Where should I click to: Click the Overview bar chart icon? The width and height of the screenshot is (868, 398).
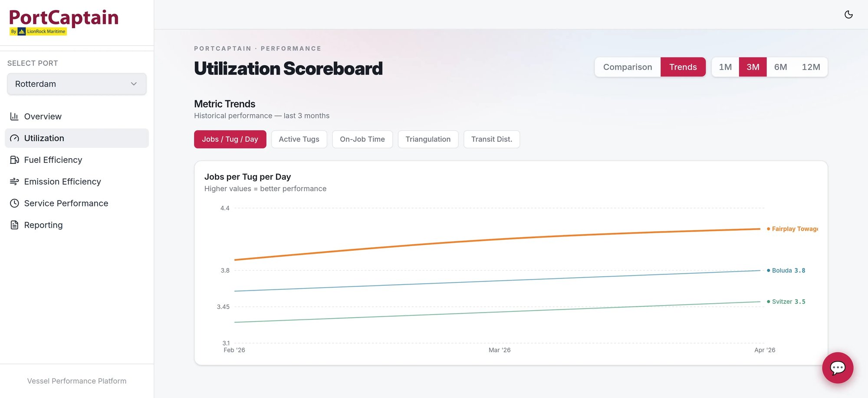pos(14,116)
